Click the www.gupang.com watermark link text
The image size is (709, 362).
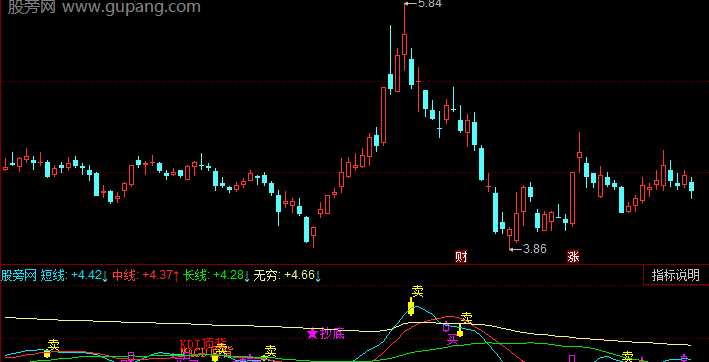tap(131, 7)
